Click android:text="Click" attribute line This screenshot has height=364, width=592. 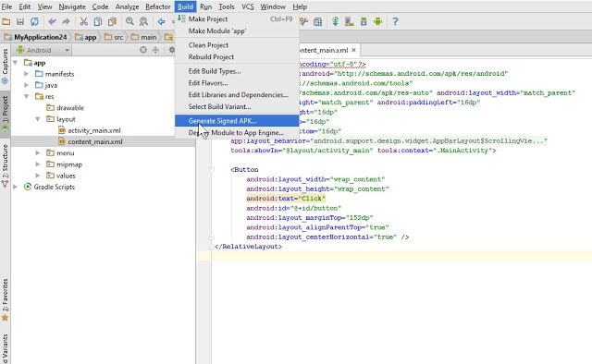tap(286, 199)
